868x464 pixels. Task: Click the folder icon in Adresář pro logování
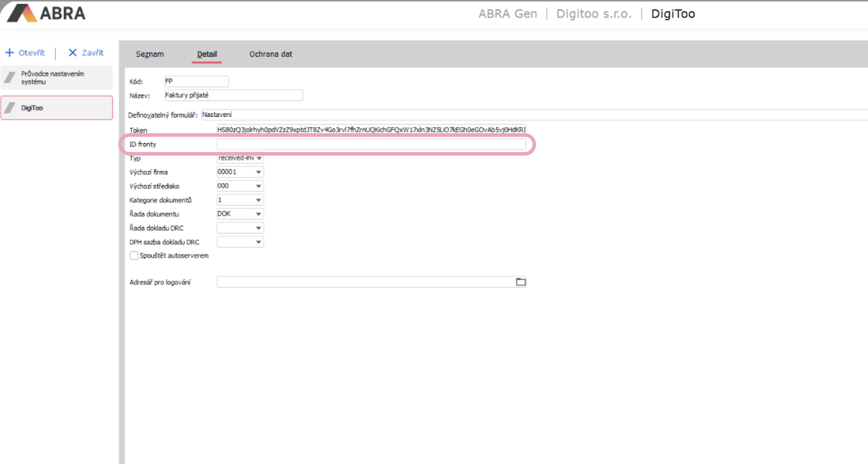tap(521, 282)
